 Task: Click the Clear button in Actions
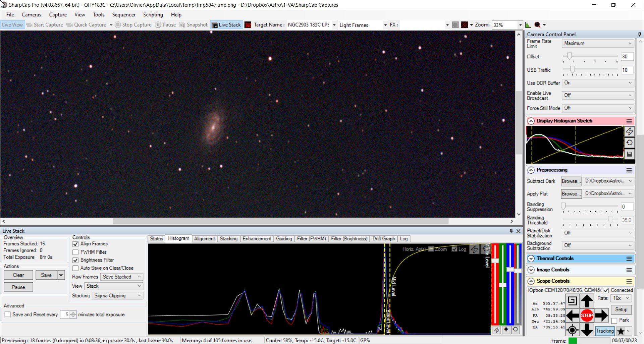[18, 275]
